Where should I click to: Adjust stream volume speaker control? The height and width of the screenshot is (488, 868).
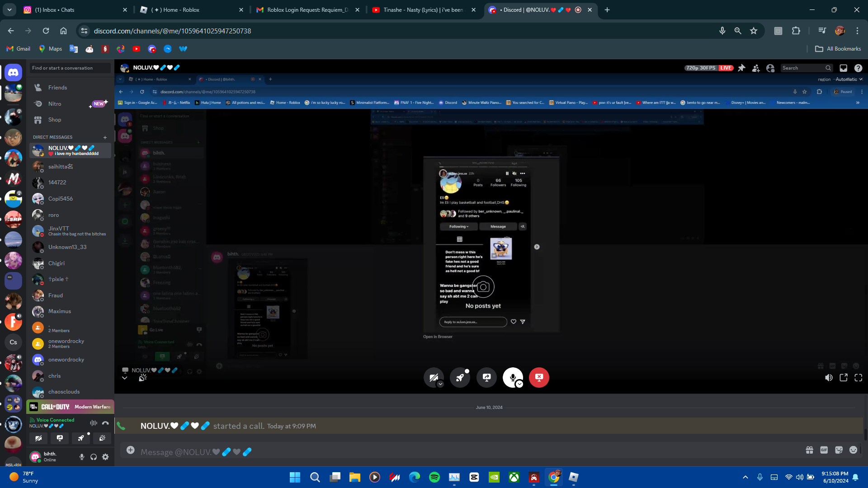pyautogui.click(x=829, y=378)
